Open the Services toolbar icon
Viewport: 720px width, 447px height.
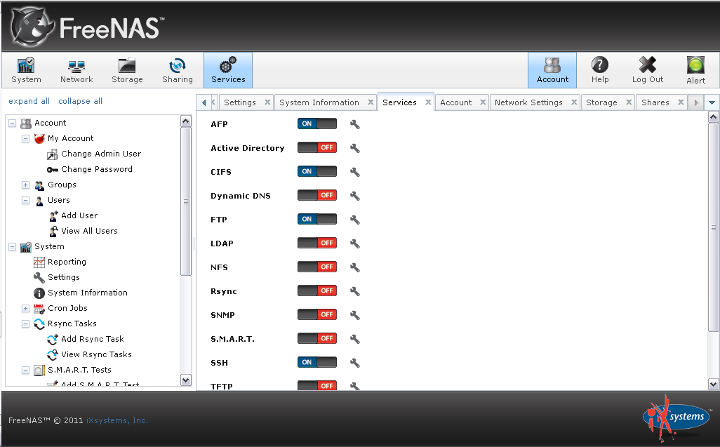(x=228, y=70)
